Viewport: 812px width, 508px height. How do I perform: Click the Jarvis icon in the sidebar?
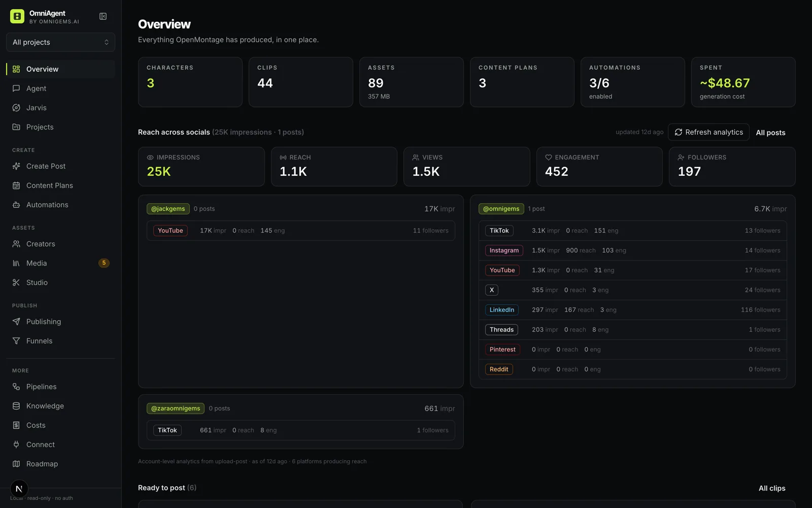[x=16, y=108]
